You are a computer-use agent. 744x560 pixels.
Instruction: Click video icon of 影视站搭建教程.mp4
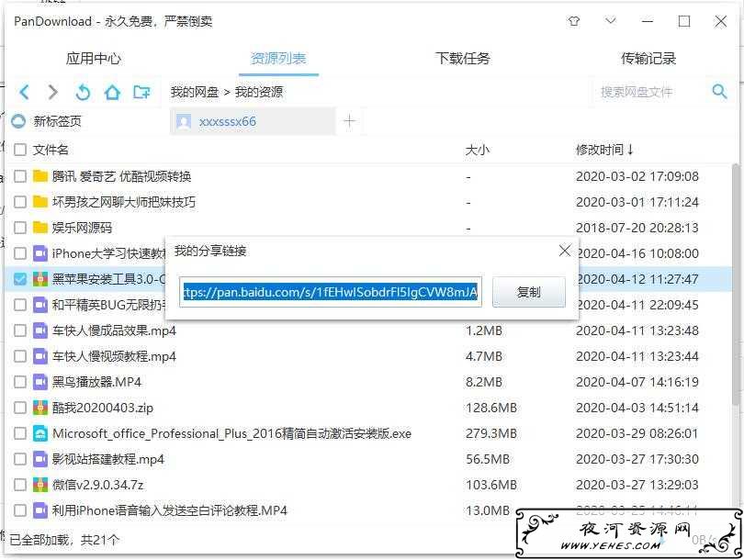point(40,459)
